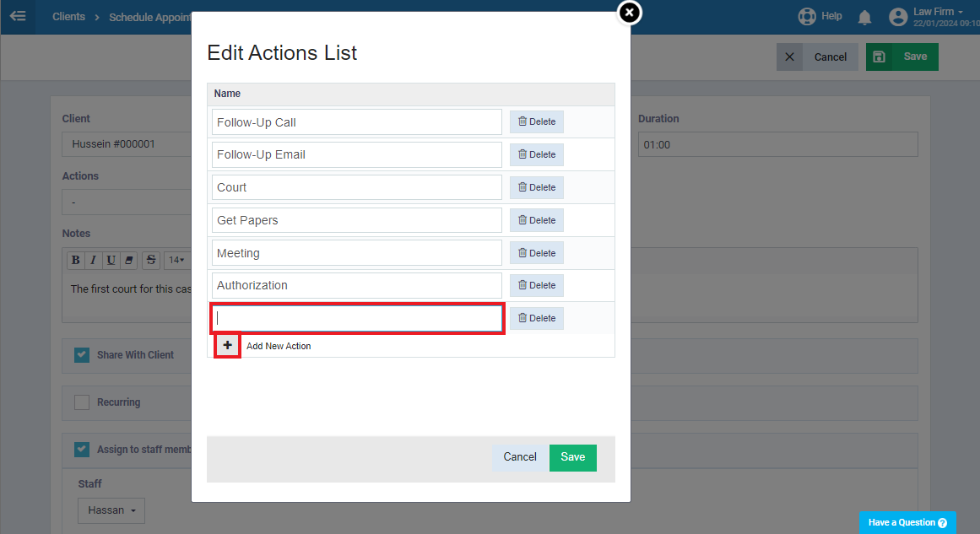Delete the Court action
The image size is (980, 534).
coord(536,187)
